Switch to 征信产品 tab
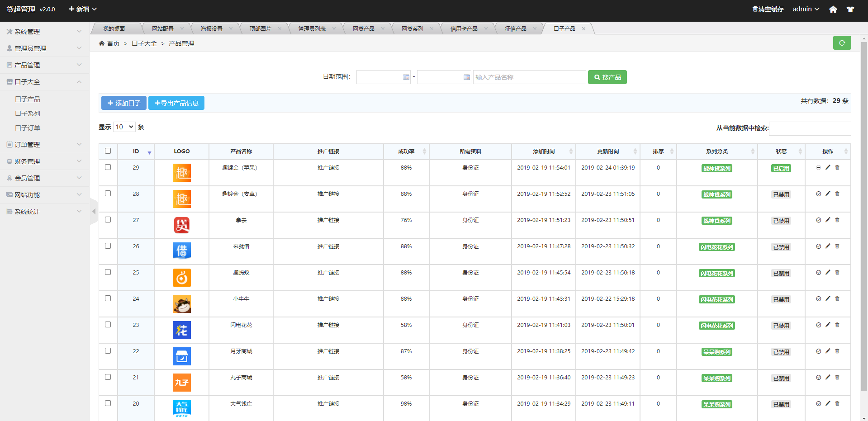This screenshot has width=868, height=421. pyautogui.click(x=516, y=28)
